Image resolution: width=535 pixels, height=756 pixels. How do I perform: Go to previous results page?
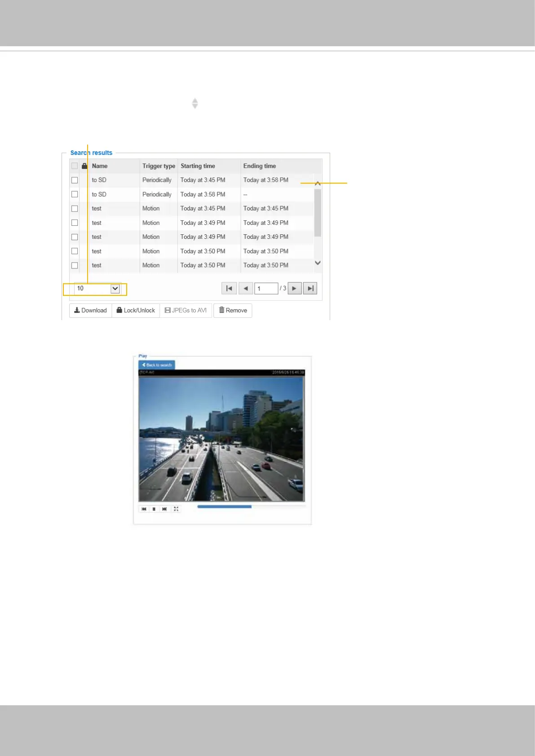(246, 288)
